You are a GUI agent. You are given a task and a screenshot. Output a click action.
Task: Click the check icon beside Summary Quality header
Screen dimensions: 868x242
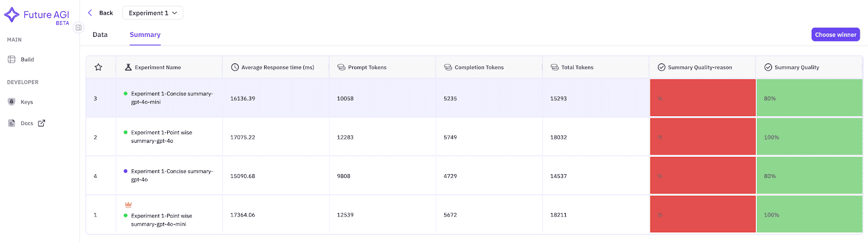click(x=768, y=67)
